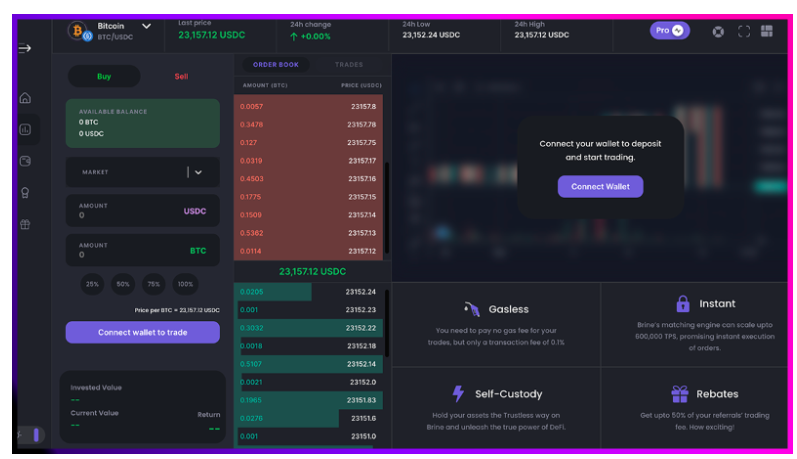Toggle the theme switch at sidebar bottom
The width and height of the screenshot is (797, 459).
(32, 435)
